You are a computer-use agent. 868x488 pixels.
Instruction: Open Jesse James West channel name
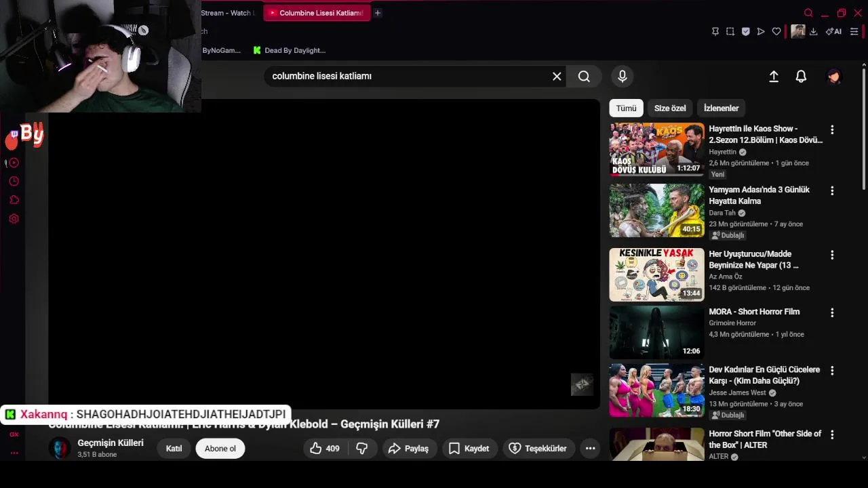[737, 393]
